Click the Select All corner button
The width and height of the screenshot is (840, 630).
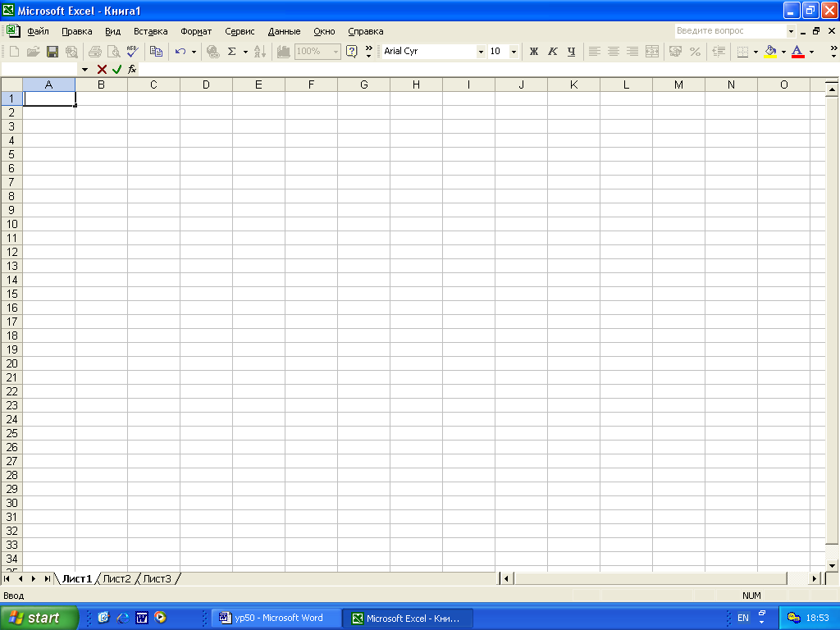tap(11, 84)
